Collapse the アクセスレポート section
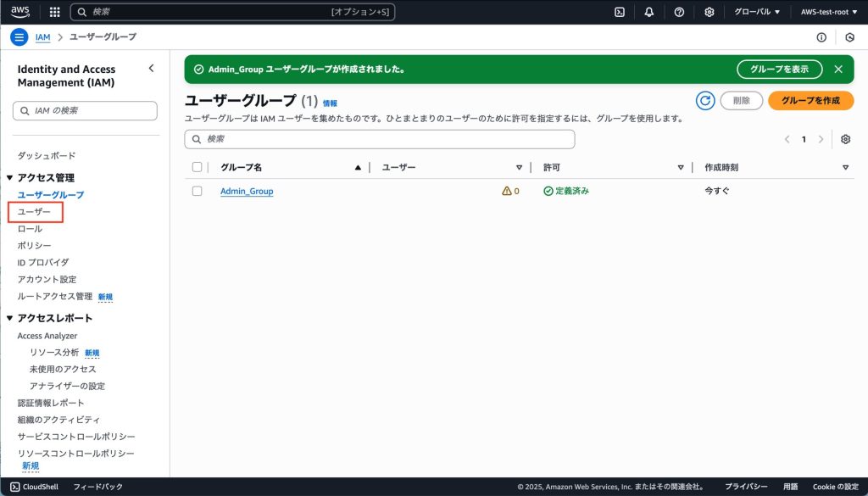This screenshot has width=868, height=496. click(x=9, y=318)
